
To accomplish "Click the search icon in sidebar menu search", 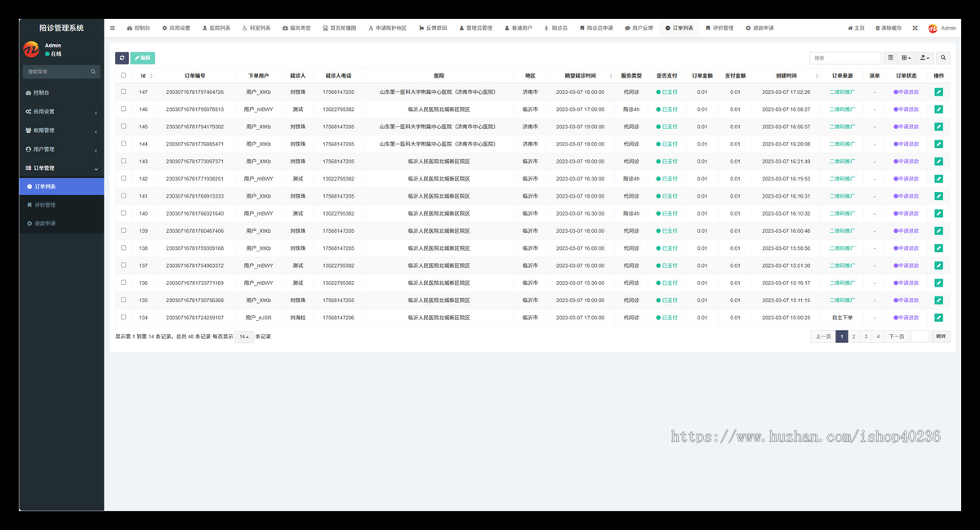I will point(93,72).
